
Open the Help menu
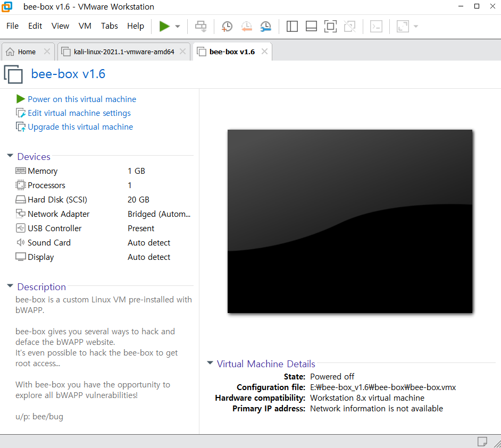click(136, 26)
